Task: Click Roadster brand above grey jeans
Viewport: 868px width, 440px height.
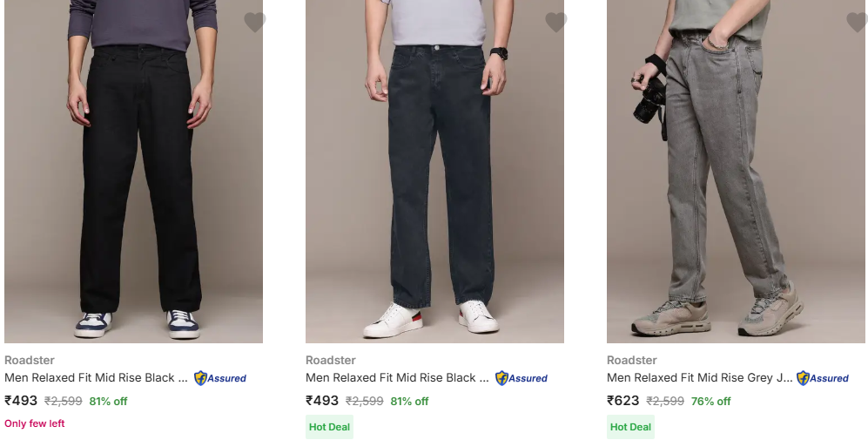Action: (x=631, y=360)
